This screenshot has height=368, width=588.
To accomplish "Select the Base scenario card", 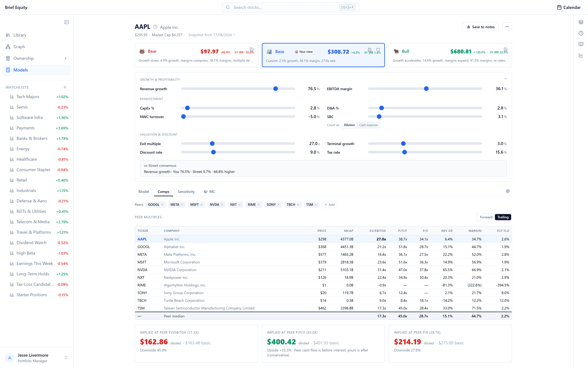I will 323,55.
